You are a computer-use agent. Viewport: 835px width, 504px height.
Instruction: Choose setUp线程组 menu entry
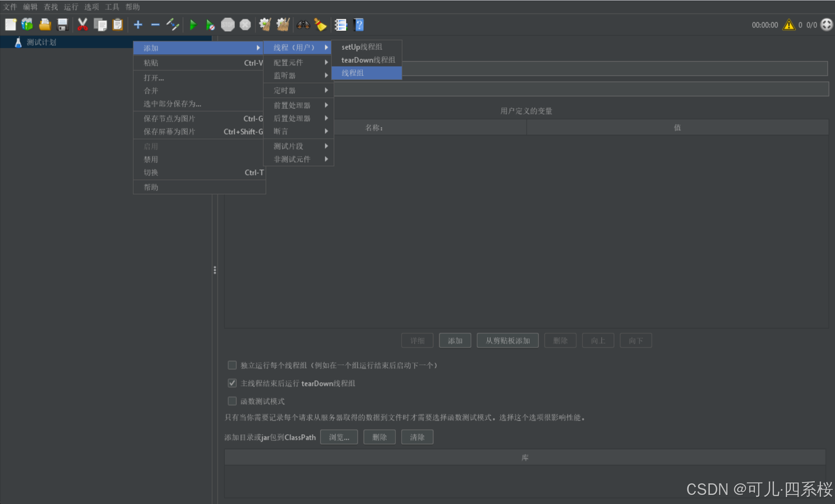(x=362, y=47)
